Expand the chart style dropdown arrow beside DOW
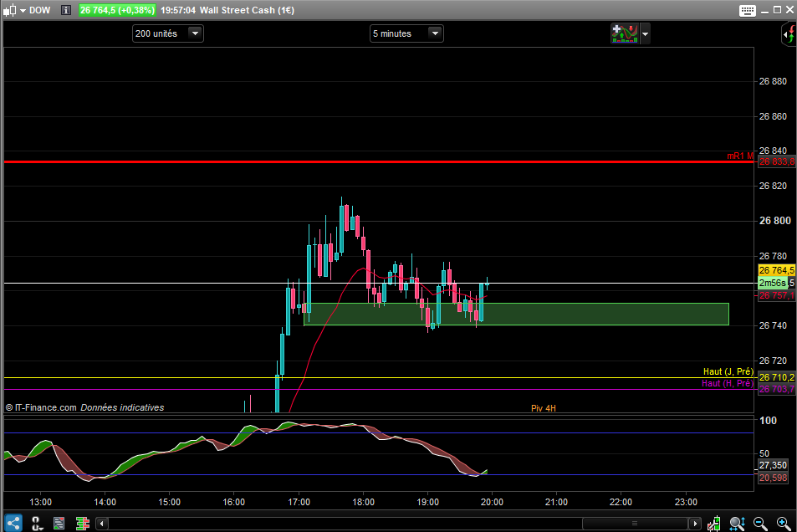 click(x=23, y=11)
